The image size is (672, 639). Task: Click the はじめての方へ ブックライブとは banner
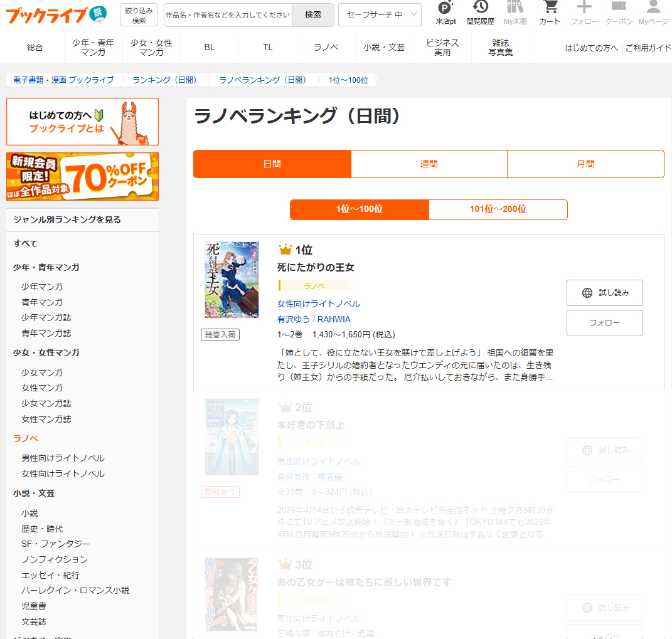tap(82, 122)
